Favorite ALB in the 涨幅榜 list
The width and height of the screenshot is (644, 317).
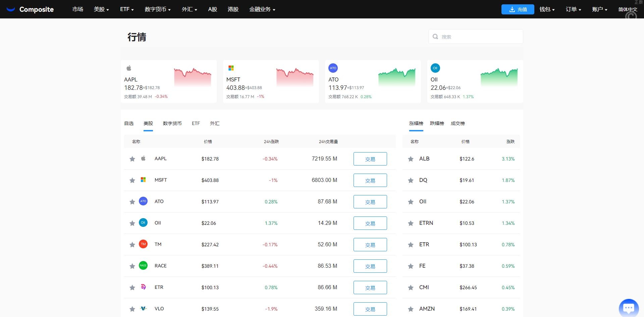click(411, 159)
